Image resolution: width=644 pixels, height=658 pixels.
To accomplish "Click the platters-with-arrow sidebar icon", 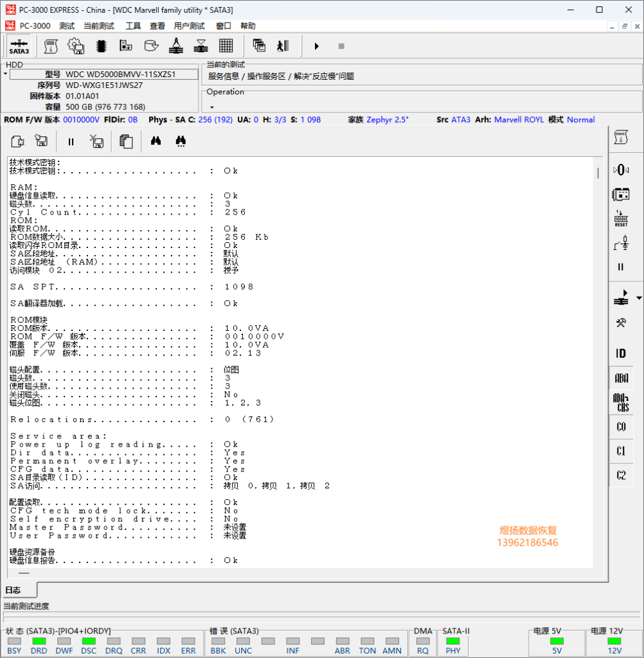I will coord(622,297).
